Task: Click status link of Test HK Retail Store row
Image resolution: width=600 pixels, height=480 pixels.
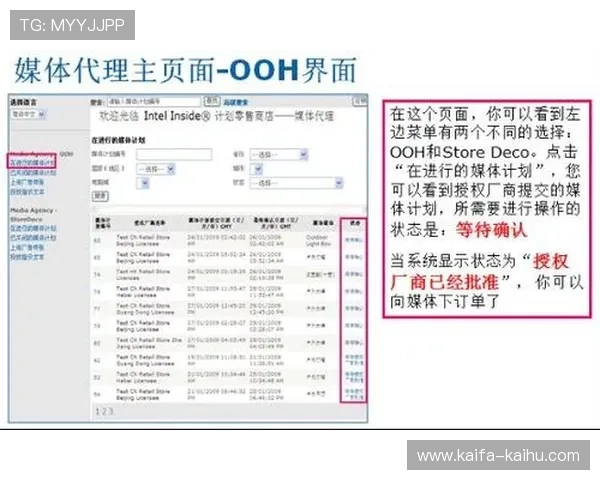Action: coord(353,274)
